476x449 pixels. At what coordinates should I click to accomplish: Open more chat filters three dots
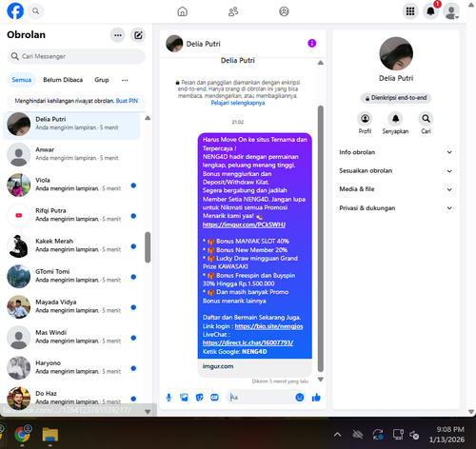click(x=125, y=80)
